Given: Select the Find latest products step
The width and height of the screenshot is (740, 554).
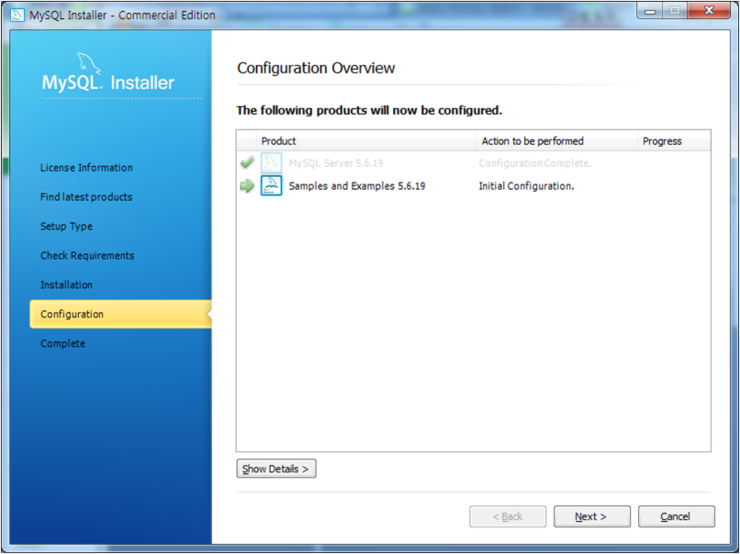Looking at the screenshot, I should click(x=86, y=197).
